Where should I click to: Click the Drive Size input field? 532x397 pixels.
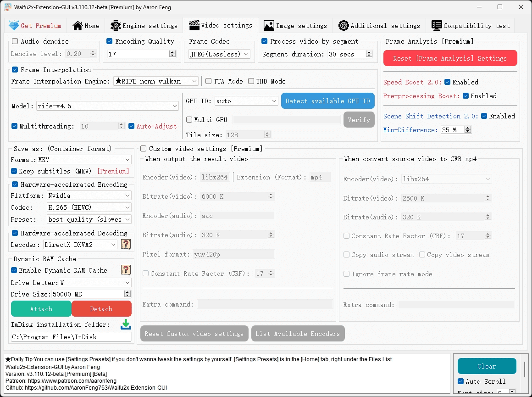pyautogui.click(x=87, y=294)
